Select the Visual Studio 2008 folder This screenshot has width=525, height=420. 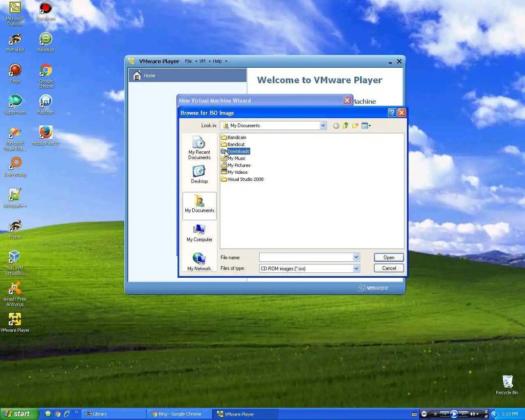242,179
